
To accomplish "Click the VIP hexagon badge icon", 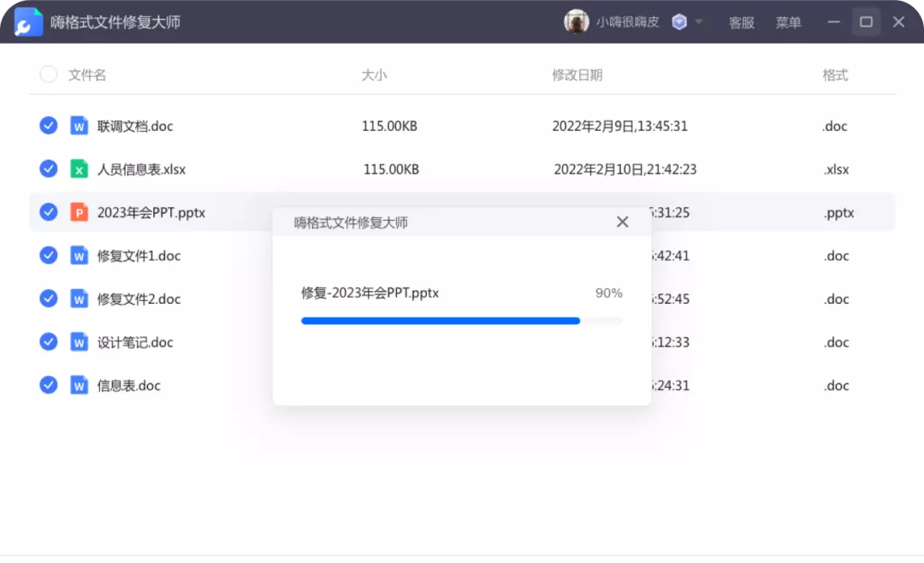I will click(678, 22).
